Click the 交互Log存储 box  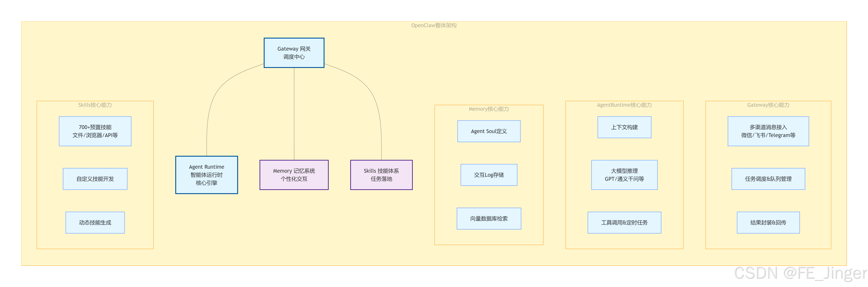[489, 175]
